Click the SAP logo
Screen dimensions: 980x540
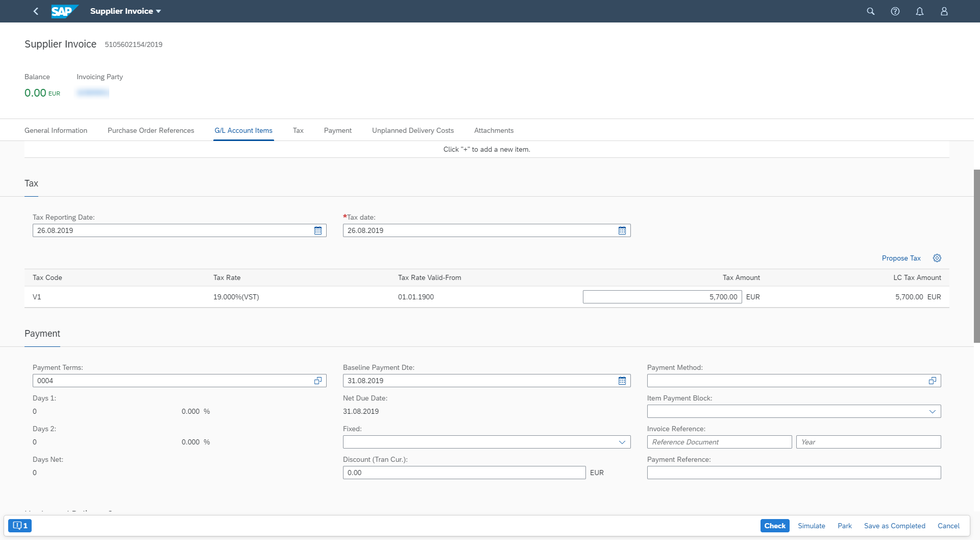pyautogui.click(x=65, y=11)
